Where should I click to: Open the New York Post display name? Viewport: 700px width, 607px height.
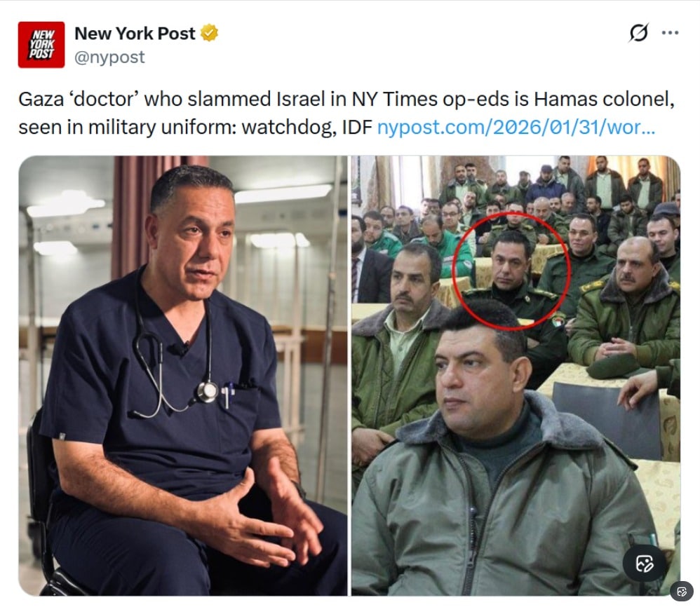[x=135, y=34]
